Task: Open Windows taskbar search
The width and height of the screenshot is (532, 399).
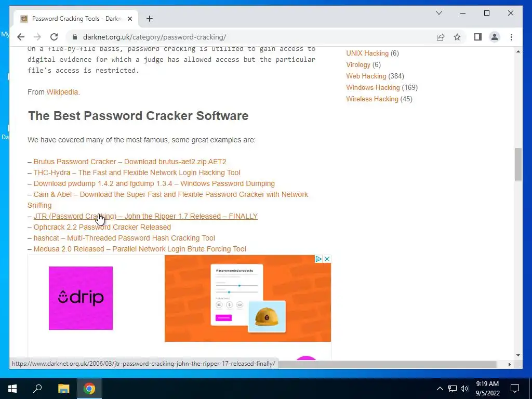Action: coord(37,389)
